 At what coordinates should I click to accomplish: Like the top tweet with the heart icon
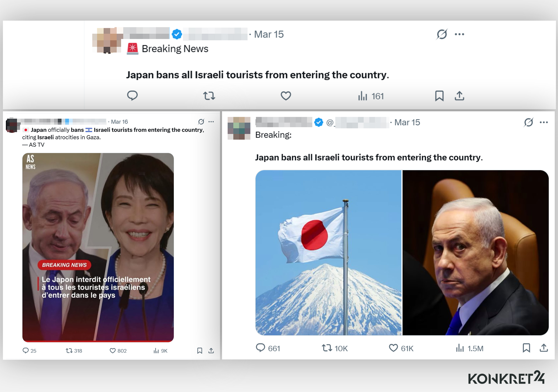(x=286, y=96)
